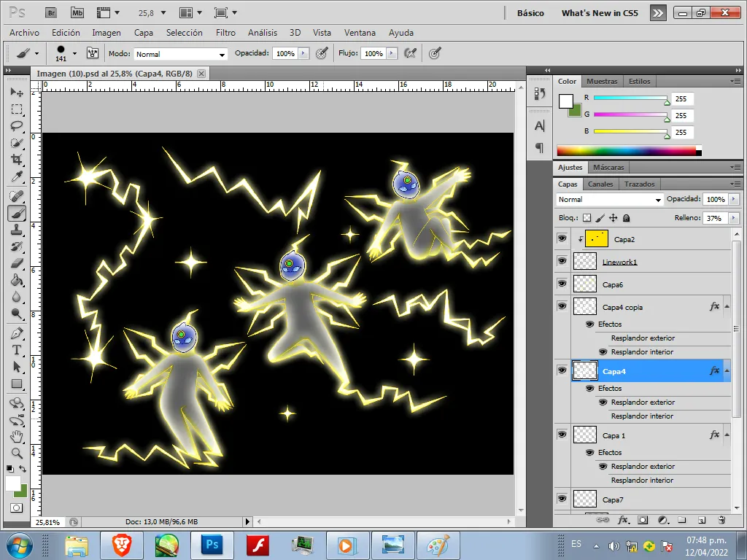Select the Dodge tool
The height and width of the screenshot is (560, 747).
[17, 314]
